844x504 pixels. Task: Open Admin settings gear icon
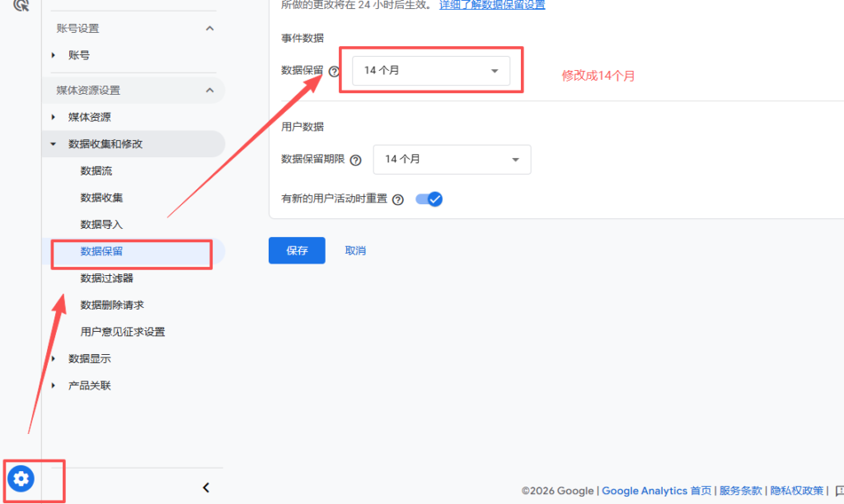pos(21,478)
